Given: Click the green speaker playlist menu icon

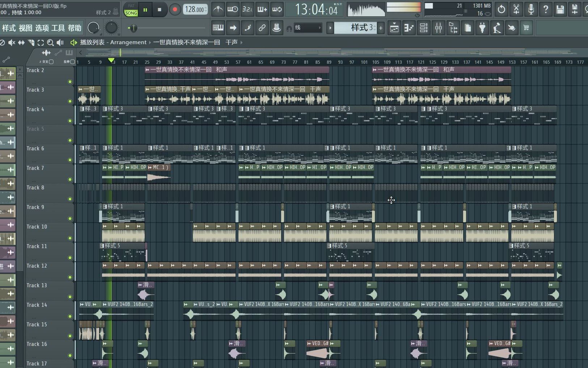Looking at the screenshot, I should click(x=73, y=42).
